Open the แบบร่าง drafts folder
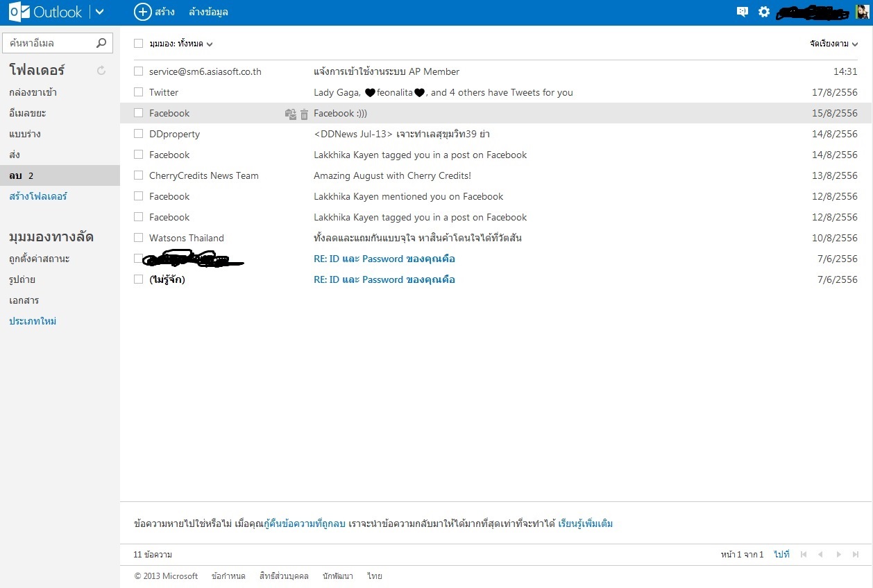 [25, 134]
